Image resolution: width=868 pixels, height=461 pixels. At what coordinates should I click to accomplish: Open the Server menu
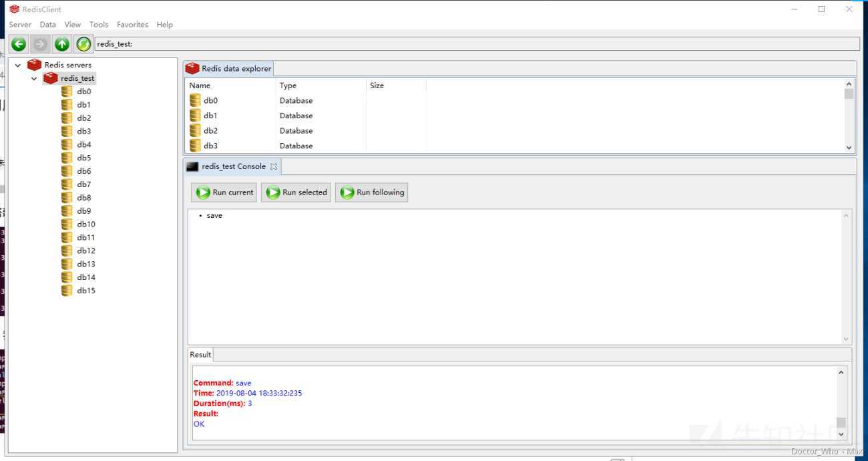20,25
